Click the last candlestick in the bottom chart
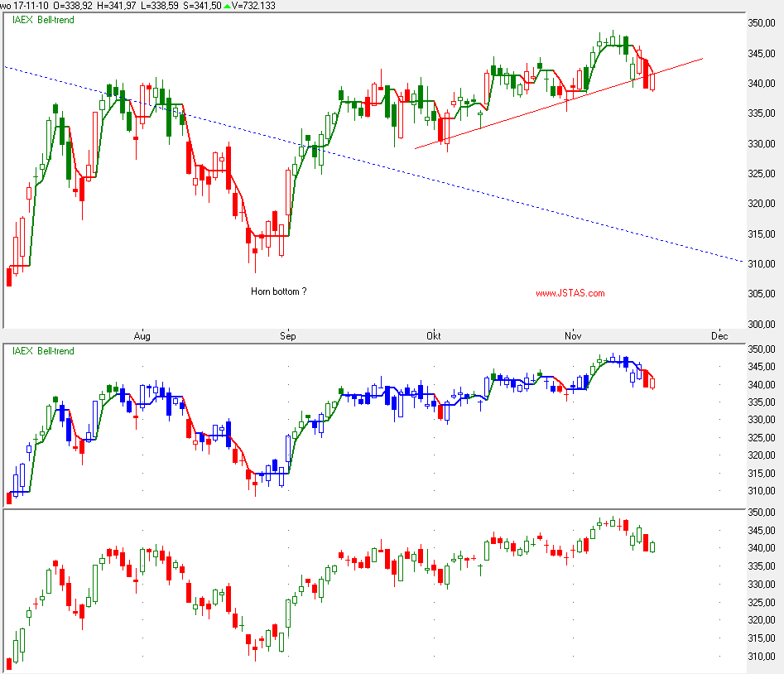The width and height of the screenshot is (784, 674). (x=653, y=546)
